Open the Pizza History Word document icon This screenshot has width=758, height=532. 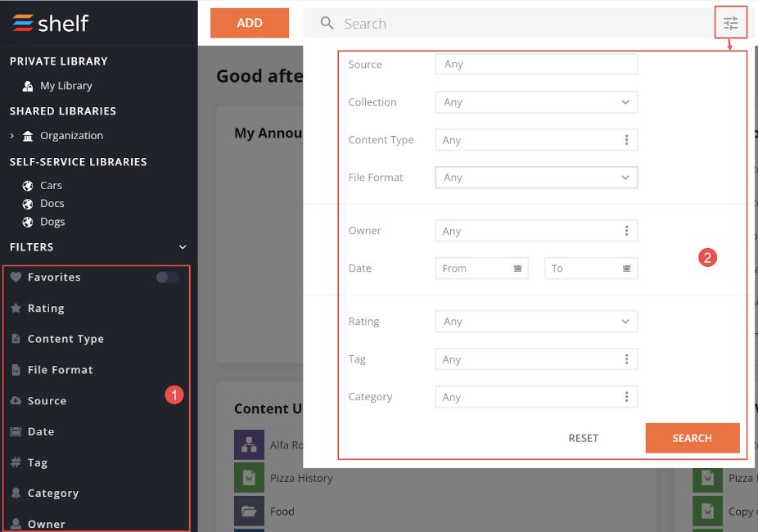click(250, 478)
